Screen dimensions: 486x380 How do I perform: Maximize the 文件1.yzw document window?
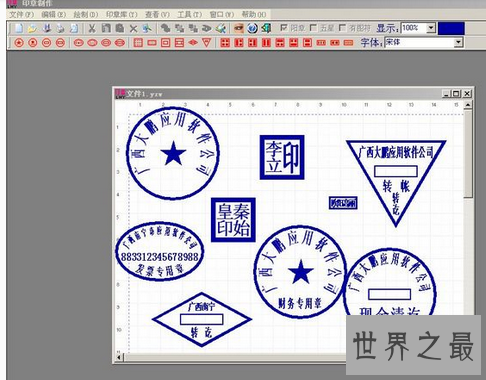(x=457, y=94)
